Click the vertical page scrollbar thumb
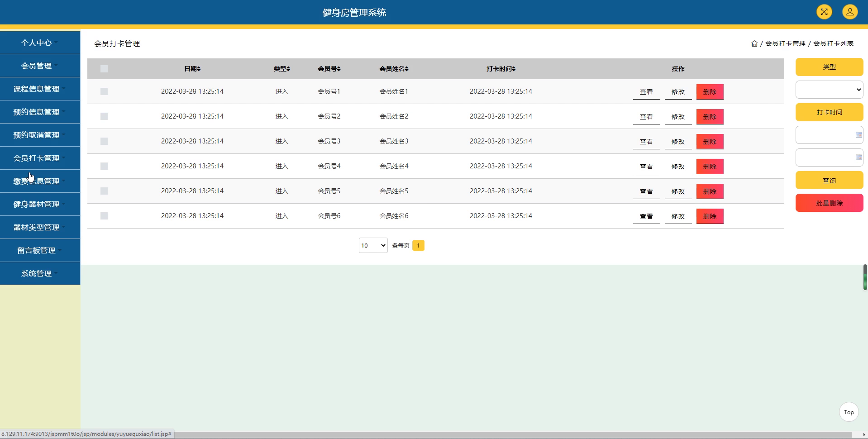 (865, 277)
